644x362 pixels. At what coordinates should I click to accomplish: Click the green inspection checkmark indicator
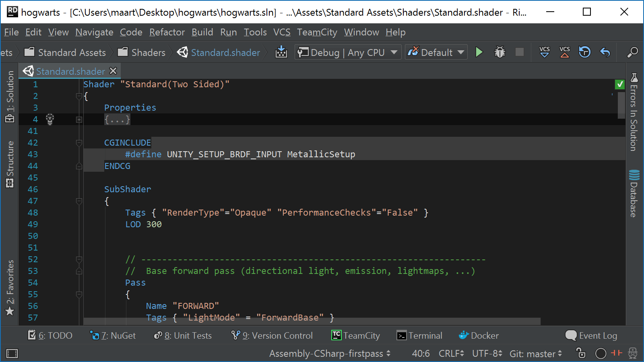point(620,84)
